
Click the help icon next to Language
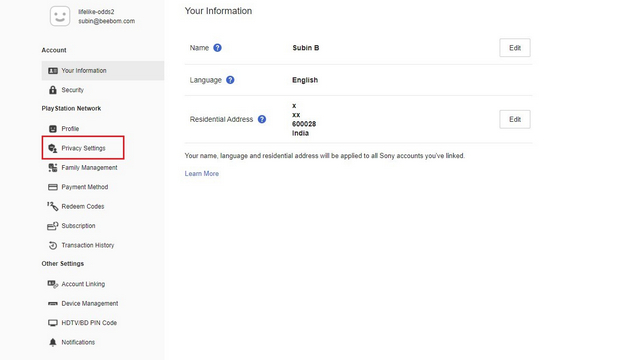point(230,80)
